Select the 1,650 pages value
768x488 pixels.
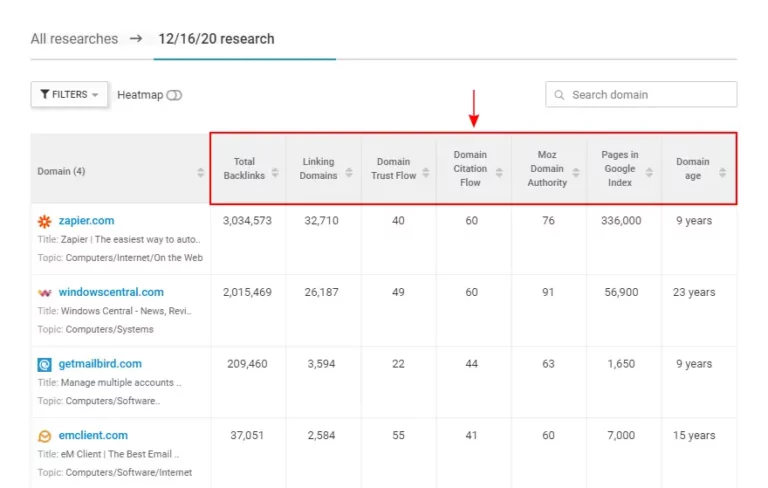(621, 364)
